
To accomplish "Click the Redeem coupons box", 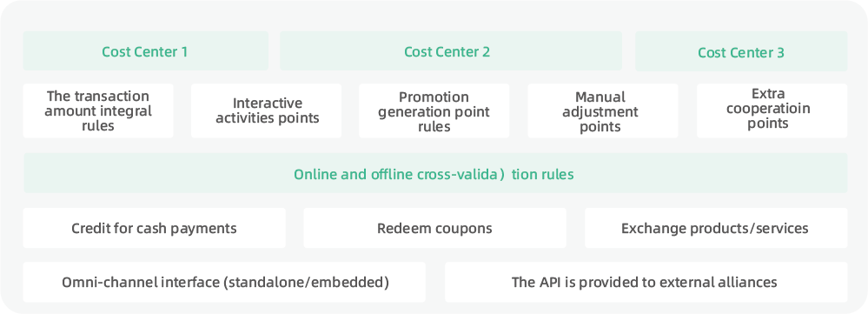I will click(434, 228).
